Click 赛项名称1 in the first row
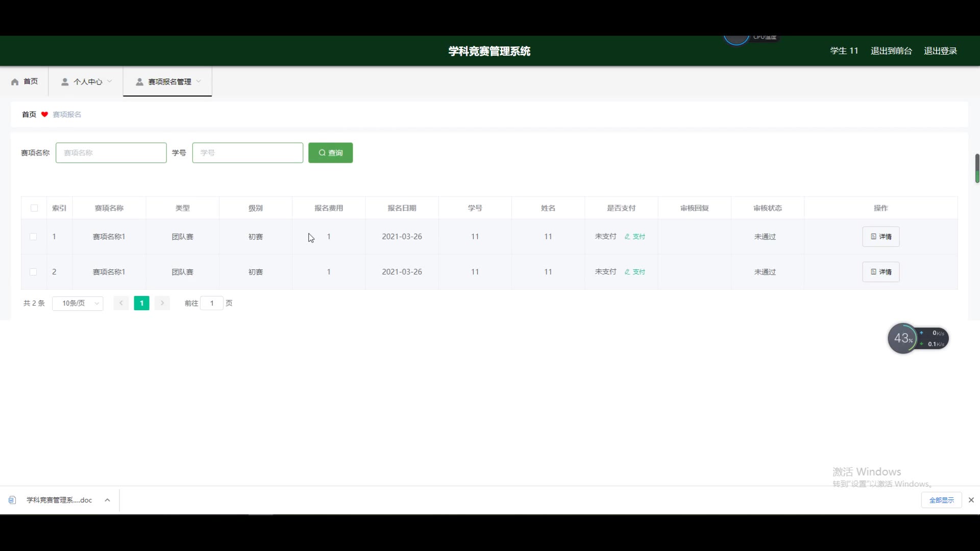Image resolution: width=980 pixels, height=551 pixels. tap(109, 237)
